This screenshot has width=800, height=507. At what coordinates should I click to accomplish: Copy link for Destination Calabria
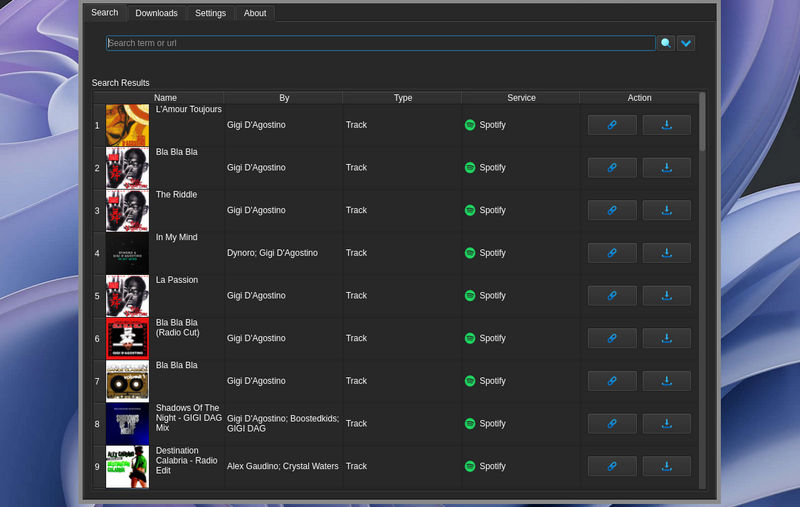pos(612,466)
